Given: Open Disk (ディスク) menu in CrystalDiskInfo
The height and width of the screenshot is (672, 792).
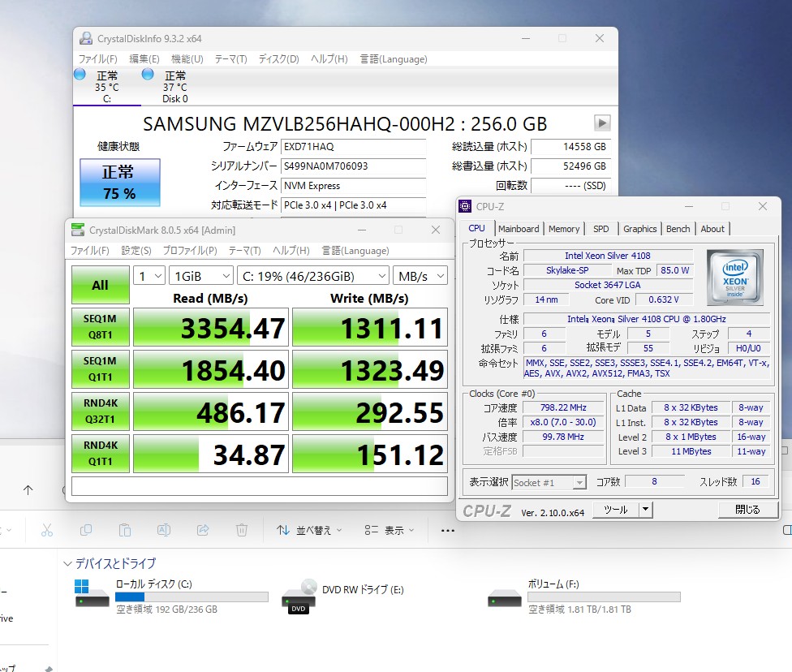Looking at the screenshot, I should click(x=279, y=59).
